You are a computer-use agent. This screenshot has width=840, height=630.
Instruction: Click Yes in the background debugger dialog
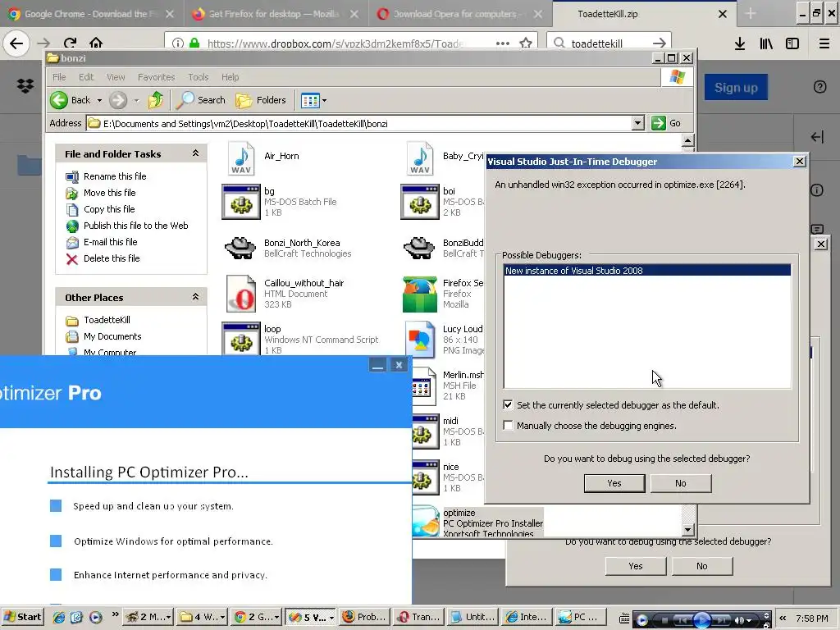(636, 566)
